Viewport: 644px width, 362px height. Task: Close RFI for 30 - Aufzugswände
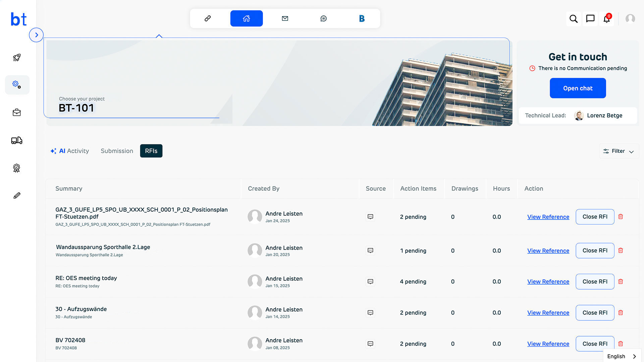pos(595,313)
